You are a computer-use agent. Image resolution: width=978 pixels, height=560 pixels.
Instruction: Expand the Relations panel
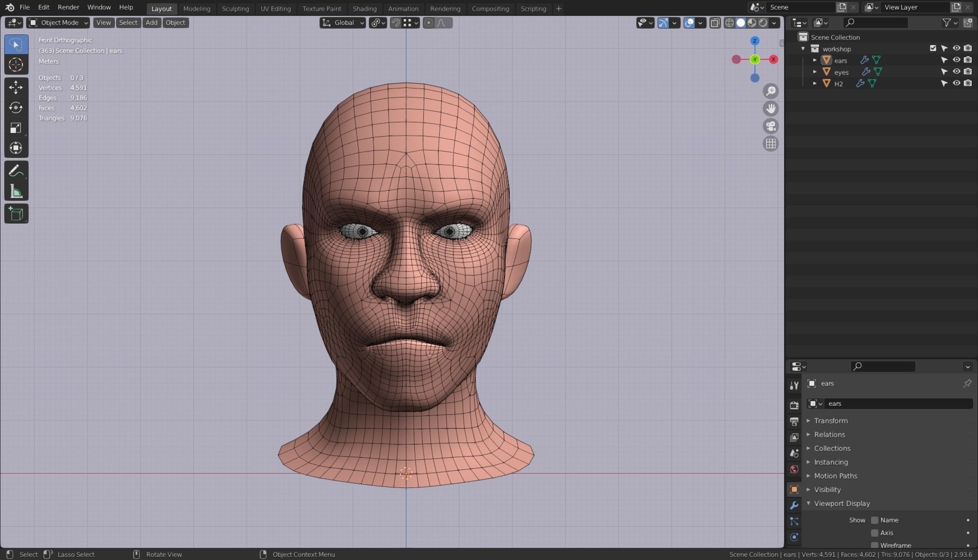830,434
